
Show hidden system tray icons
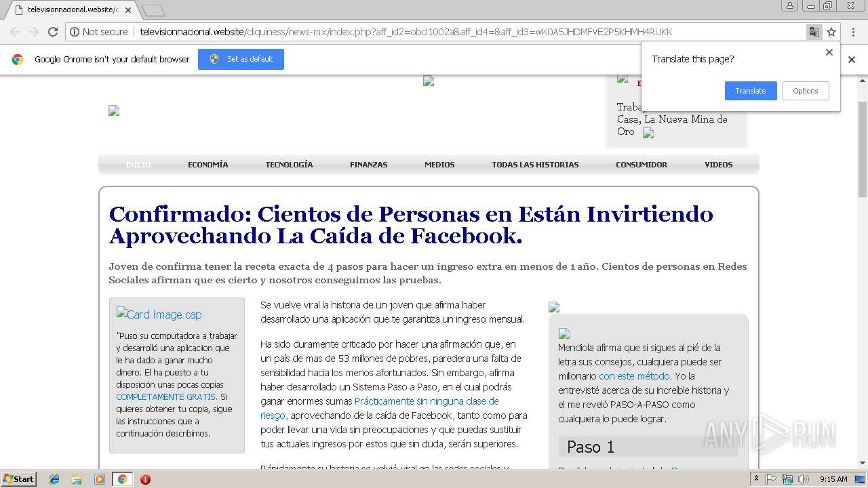pos(757,479)
